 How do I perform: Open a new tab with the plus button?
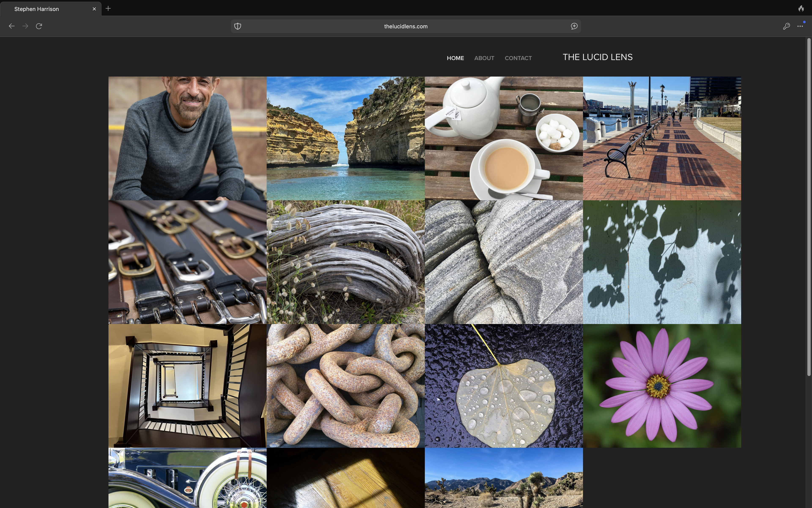click(108, 8)
